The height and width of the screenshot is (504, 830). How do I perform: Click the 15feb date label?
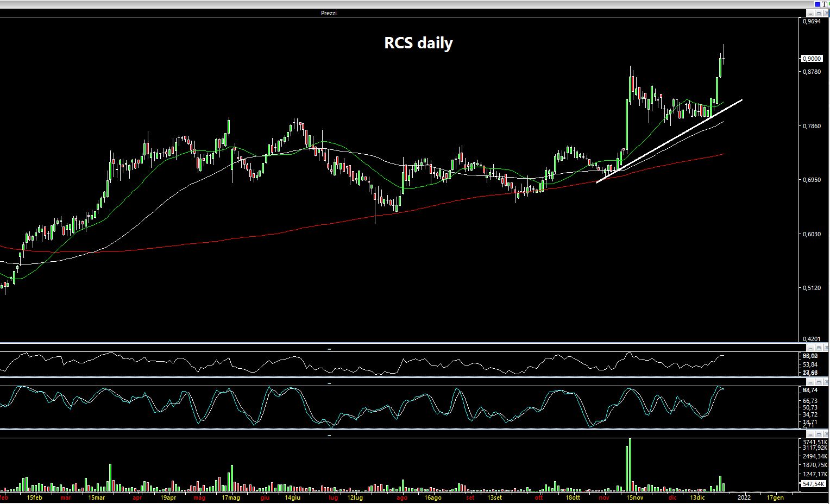click(34, 497)
